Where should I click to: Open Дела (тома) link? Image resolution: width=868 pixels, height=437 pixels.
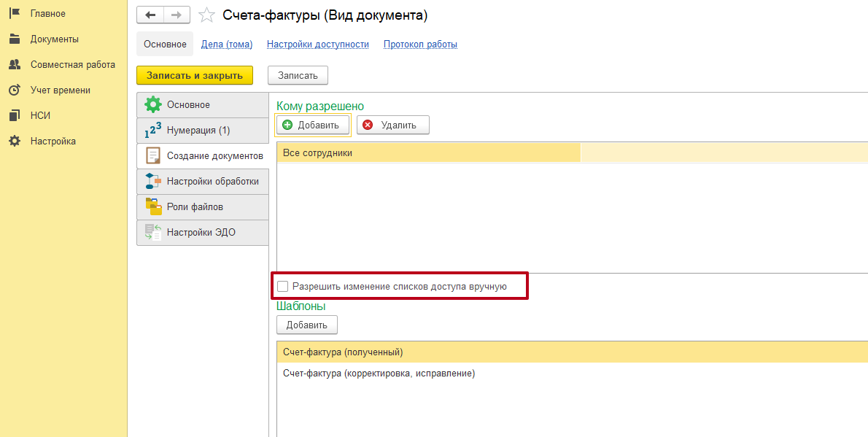pos(227,45)
